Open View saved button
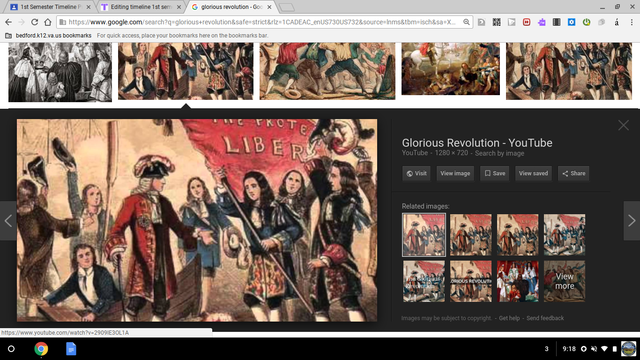 click(533, 173)
